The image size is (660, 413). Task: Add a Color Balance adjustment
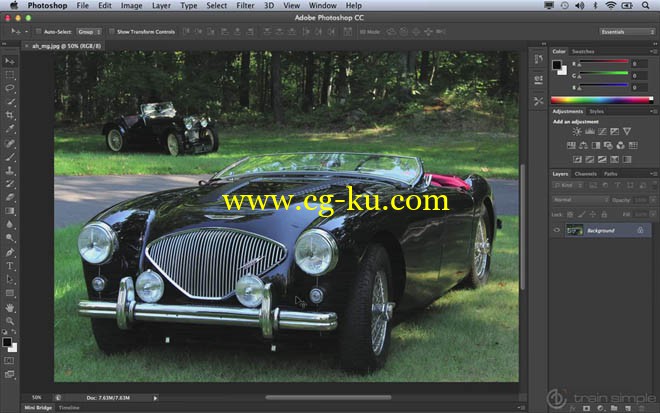coord(583,145)
